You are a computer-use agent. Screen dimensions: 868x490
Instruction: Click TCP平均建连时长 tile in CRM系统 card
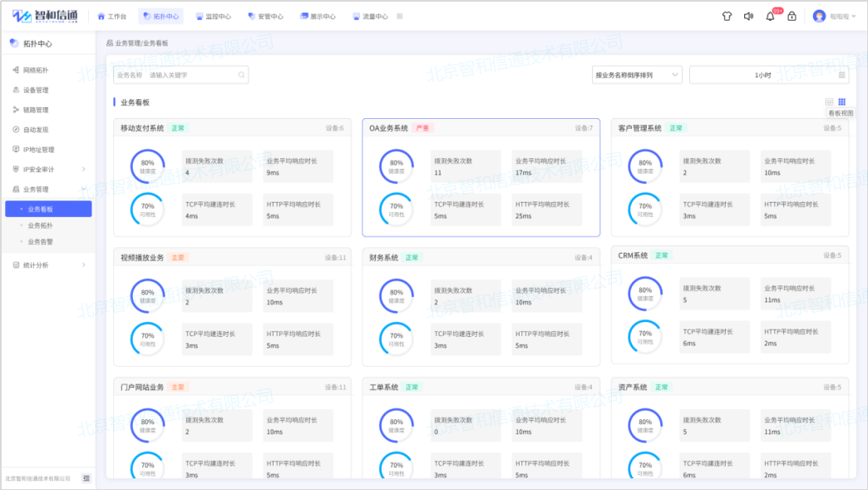tap(715, 337)
